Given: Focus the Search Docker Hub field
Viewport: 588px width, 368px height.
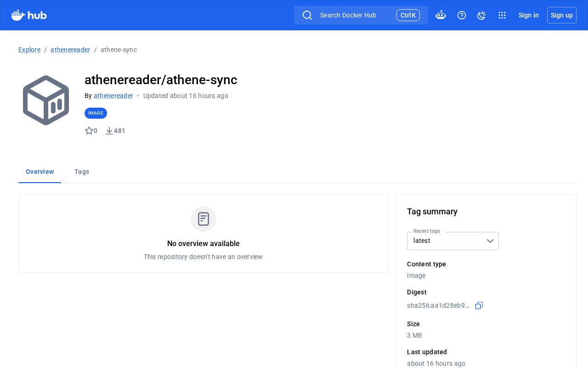Looking at the screenshot, I should point(361,15).
